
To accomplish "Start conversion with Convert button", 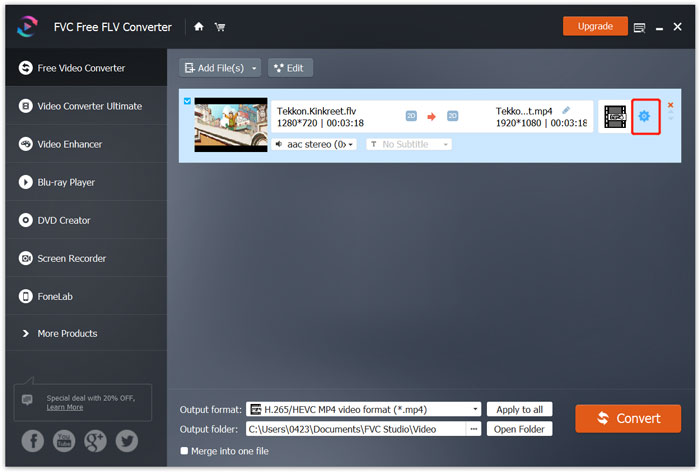I will tap(628, 418).
